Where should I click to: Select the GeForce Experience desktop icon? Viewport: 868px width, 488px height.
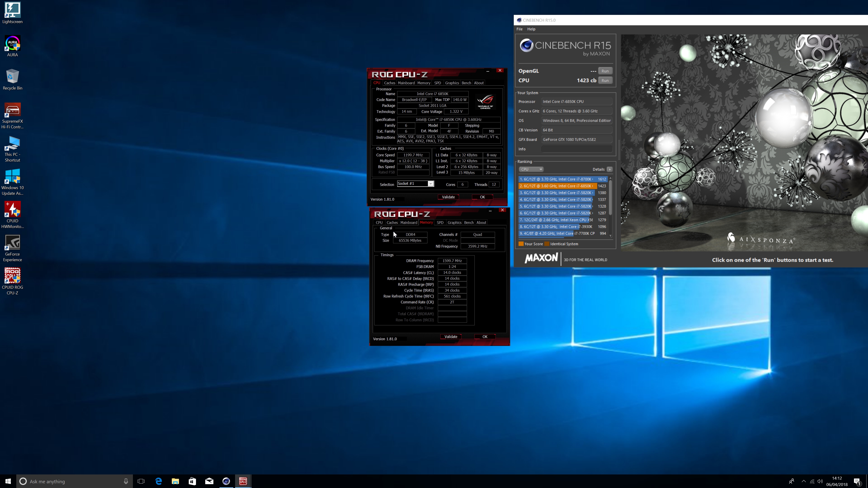12,248
